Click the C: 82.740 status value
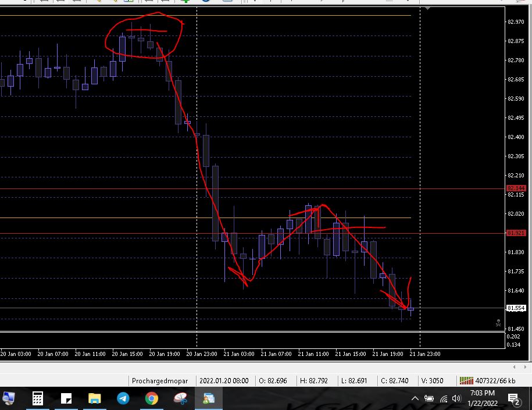 click(395, 381)
